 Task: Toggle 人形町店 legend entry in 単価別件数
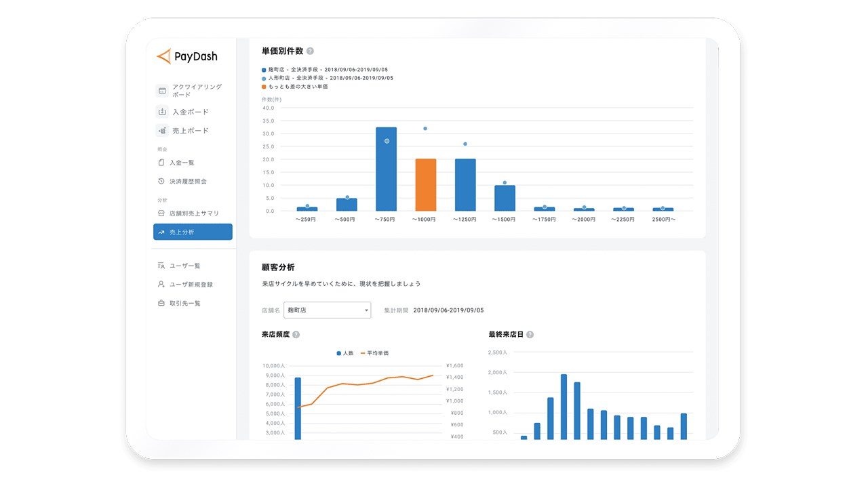click(x=327, y=78)
